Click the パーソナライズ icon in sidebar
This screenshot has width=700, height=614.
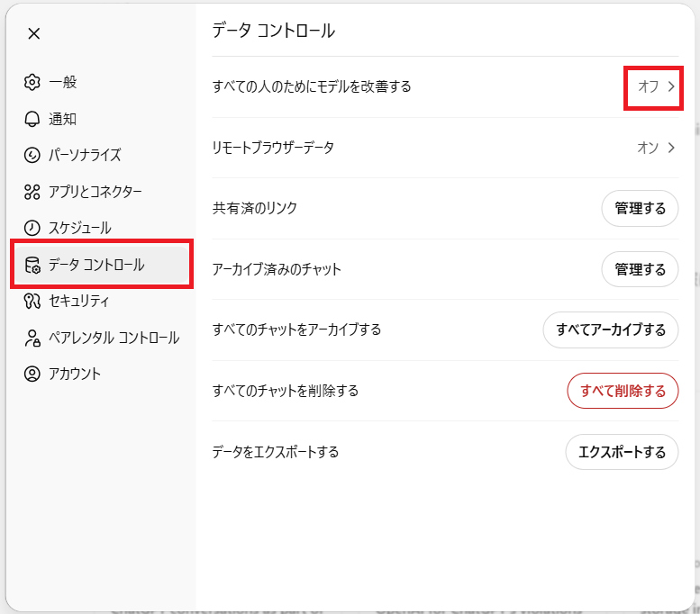point(32,155)
